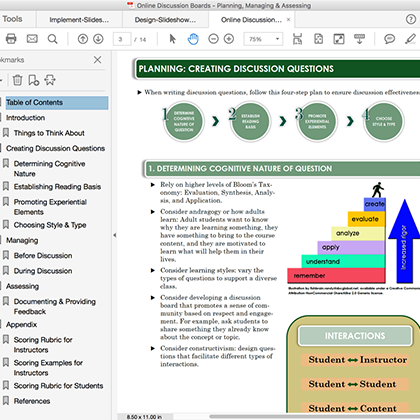Screen dimensions: 420x420
Task: Click the fit one full page icon
Action: 318,39
